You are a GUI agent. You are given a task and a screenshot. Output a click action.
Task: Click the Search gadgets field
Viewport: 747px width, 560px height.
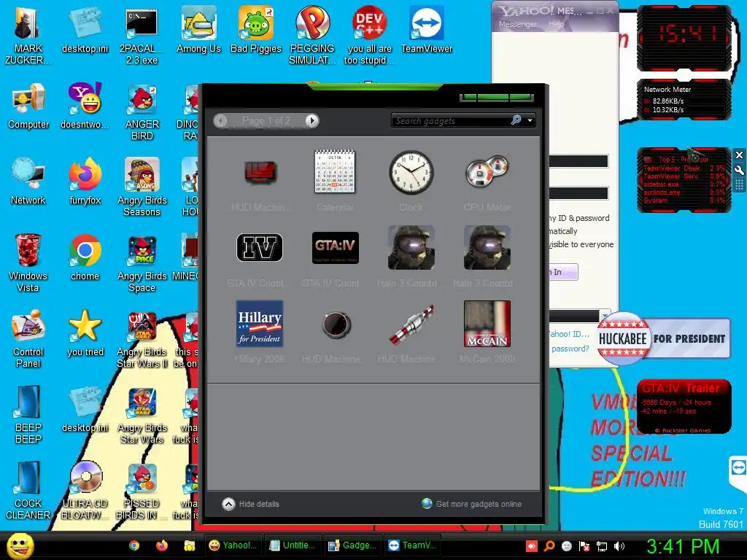450,120
